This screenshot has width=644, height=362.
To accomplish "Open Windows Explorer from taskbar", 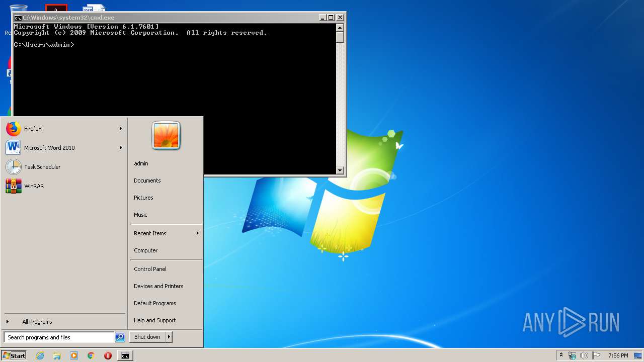I will coord(57,355).
